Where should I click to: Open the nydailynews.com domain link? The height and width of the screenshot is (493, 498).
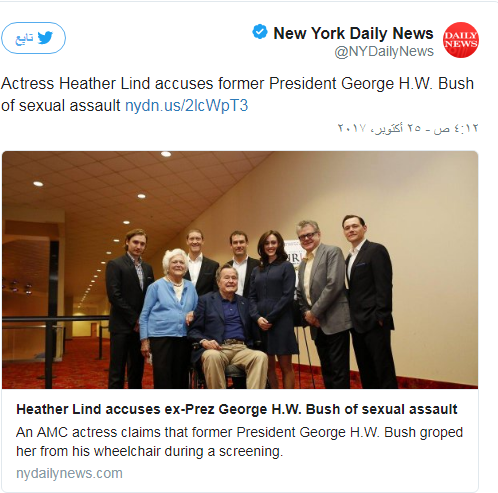coord(69,473)
